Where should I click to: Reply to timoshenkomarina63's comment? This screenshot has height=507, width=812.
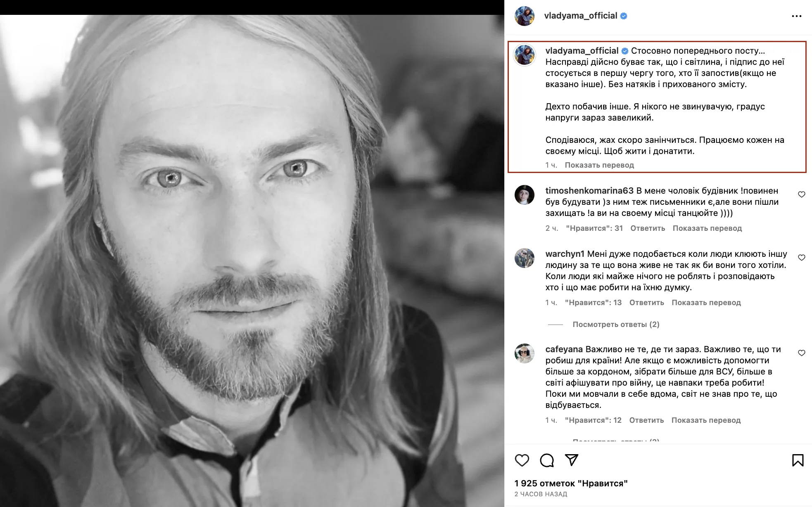tap(648, 228)
